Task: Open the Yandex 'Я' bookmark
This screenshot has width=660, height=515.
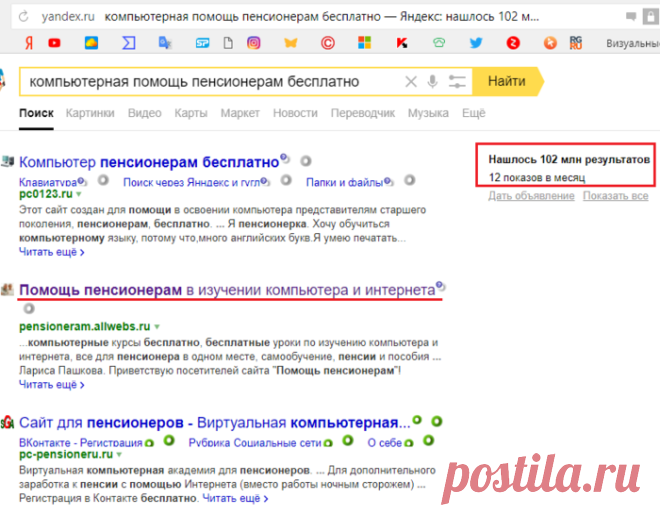Action: tap(29, 42)
